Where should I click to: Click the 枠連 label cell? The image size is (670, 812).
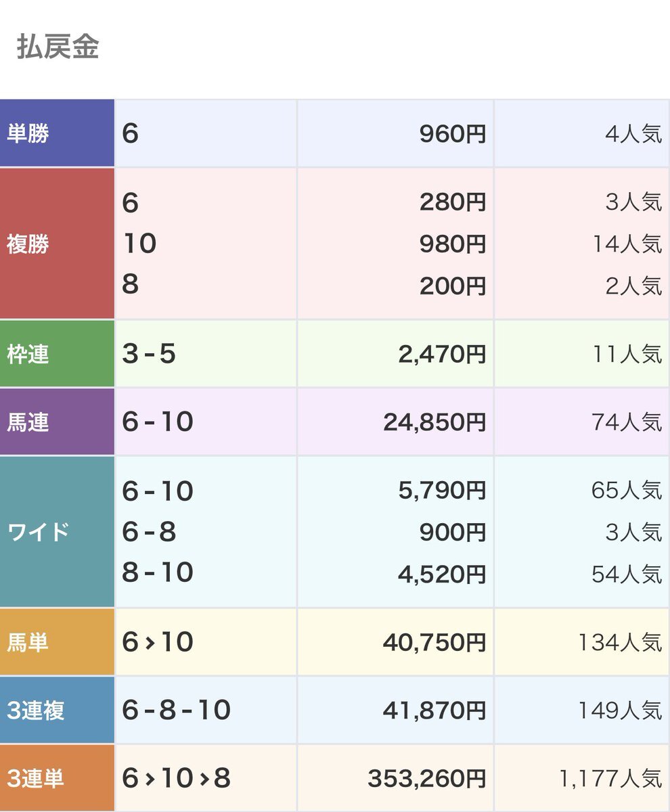coord(57,354)
